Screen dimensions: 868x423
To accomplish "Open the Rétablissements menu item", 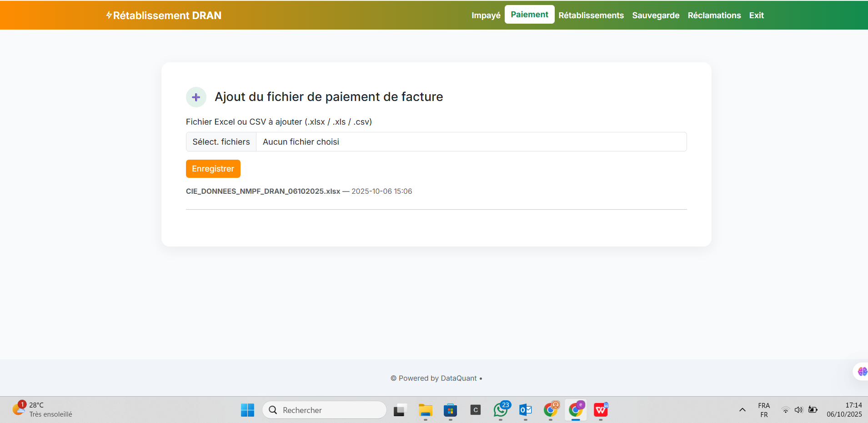I will [591, 15].
